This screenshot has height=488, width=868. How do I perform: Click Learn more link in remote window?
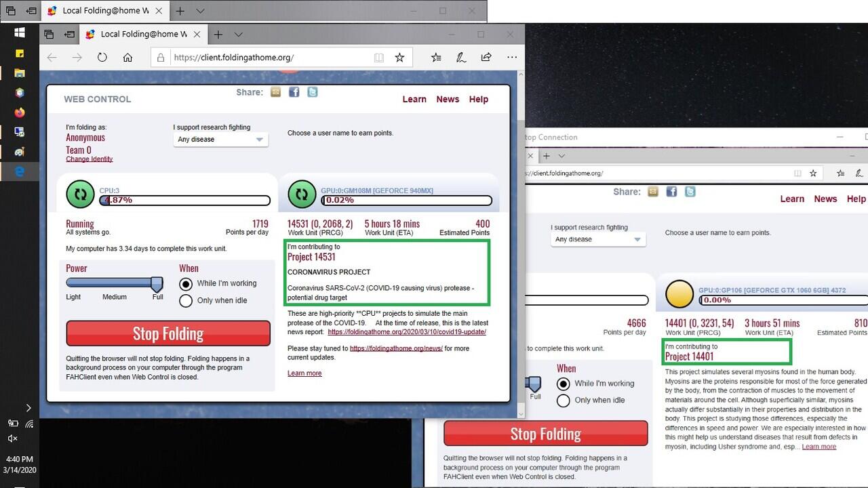click(818, 447)
